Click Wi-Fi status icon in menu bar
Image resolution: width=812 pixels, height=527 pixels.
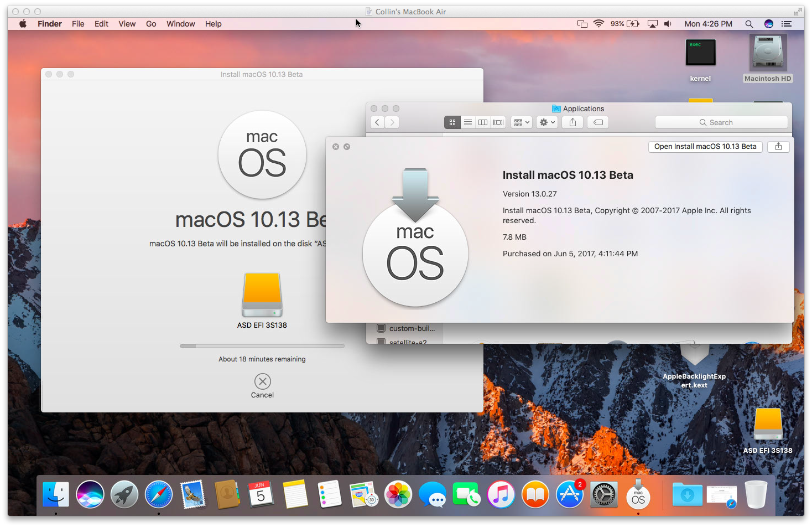[x=598, y=24]
